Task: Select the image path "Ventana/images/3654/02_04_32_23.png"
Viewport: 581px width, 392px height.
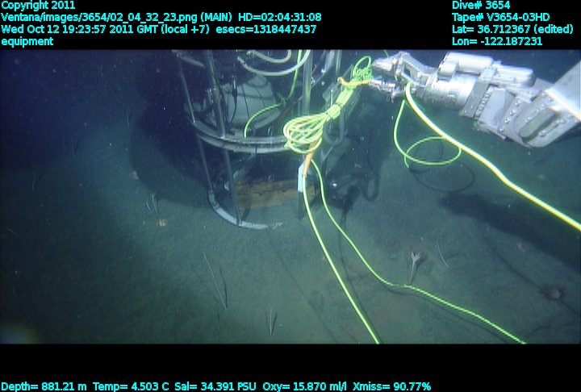Action: point(99,18)
